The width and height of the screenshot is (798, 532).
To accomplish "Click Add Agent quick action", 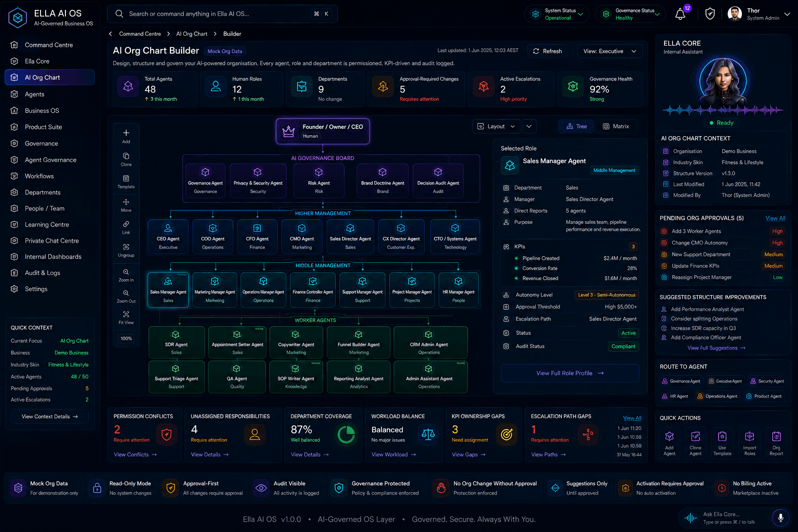I will [669, 443].
